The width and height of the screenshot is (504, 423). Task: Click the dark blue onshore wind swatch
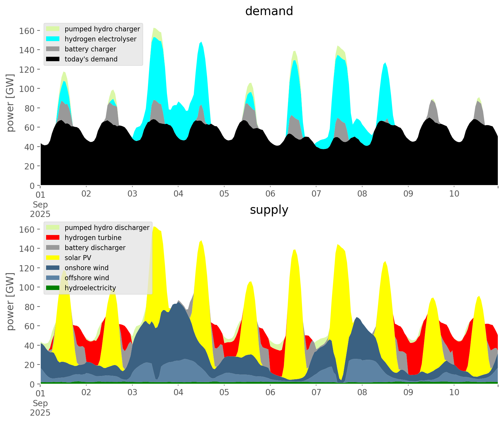tap(53, 268)
